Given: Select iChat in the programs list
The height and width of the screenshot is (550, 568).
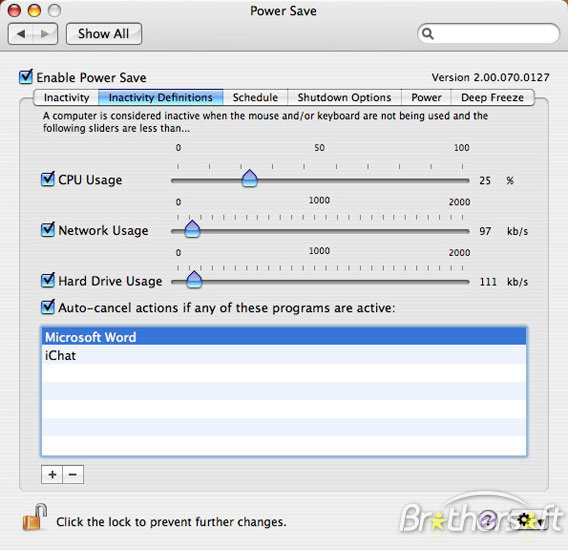Looking at the screenshot, I should point(284,355).
